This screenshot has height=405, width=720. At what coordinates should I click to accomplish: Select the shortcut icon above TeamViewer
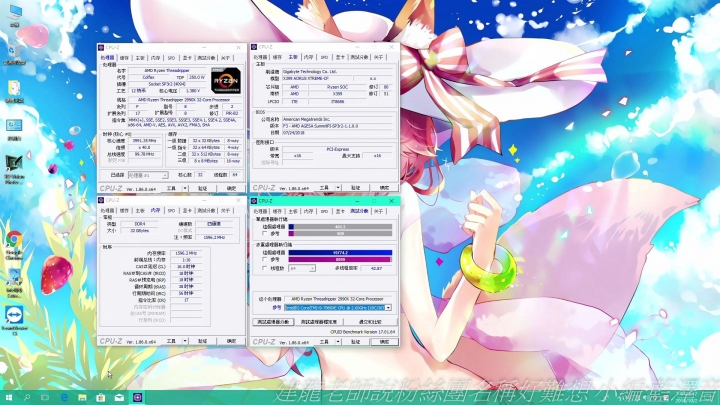pos(14,283)
